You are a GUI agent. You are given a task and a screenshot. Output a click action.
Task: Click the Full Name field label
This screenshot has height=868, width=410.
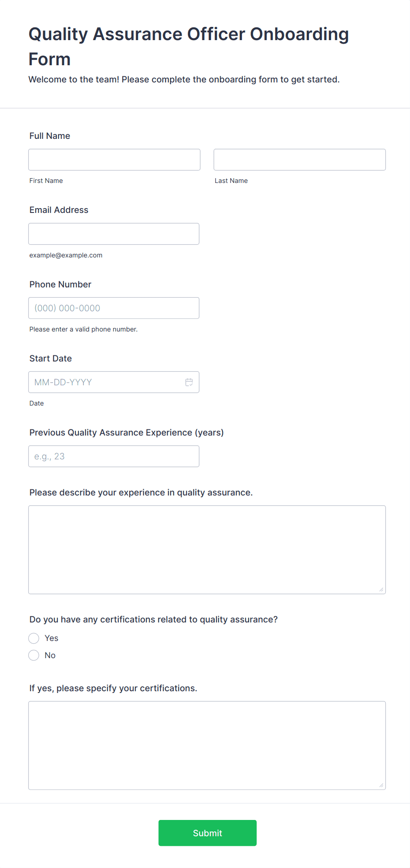[x=50, y=136]
